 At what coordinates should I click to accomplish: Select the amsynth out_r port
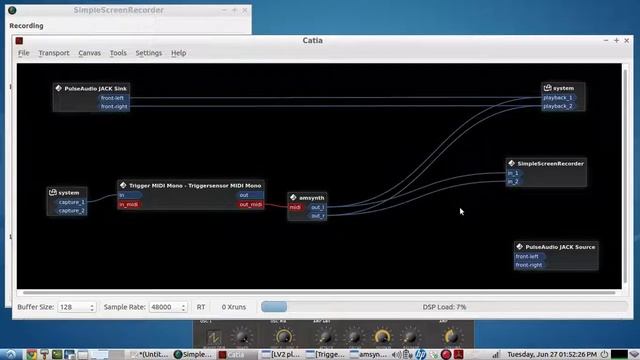(318, 216)
